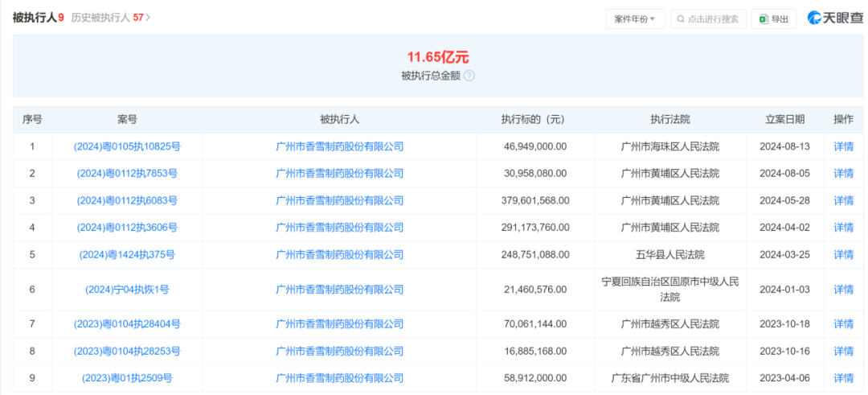This screenshot has width=868, height=395.
Task: Click company name 广州市香雪制药股份有限公司 in row 3
Action: pyautogui.click(x=339, y=200)
